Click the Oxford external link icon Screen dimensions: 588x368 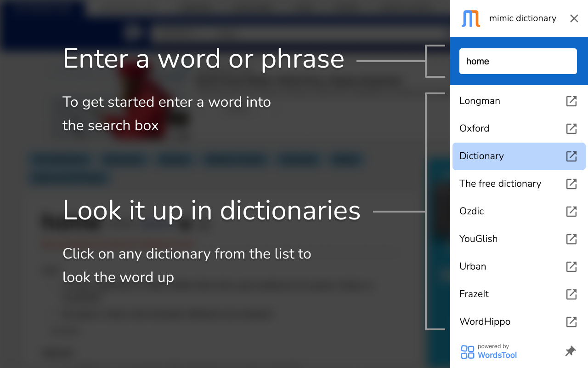[571, 129]
